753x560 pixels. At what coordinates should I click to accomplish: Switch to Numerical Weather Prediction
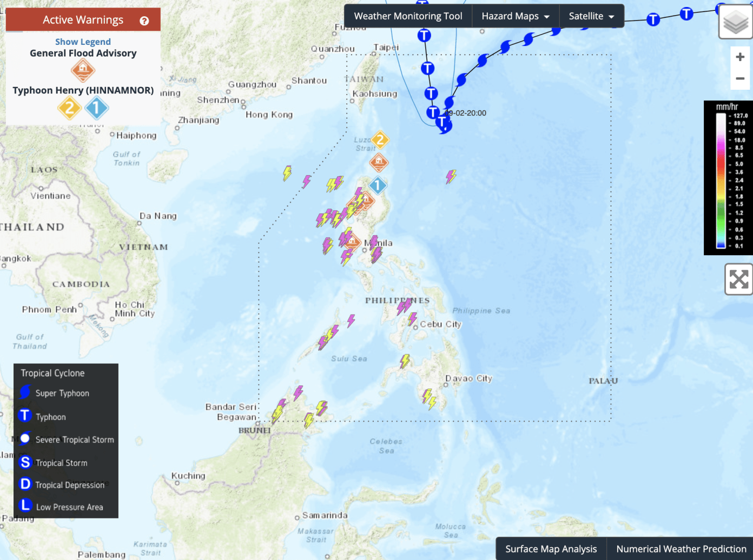point(680,548)
